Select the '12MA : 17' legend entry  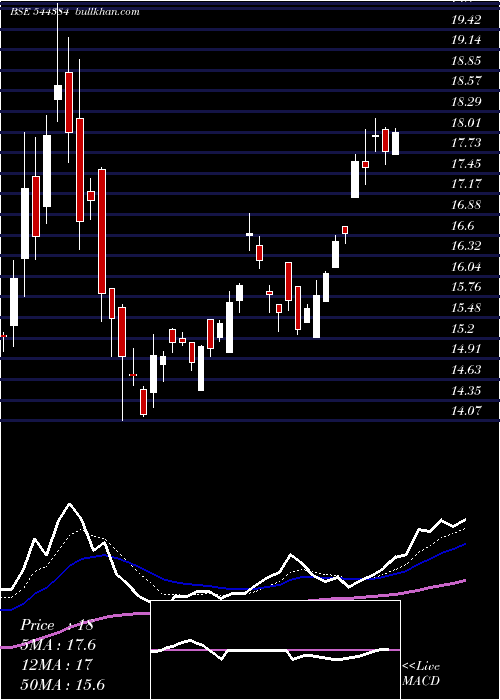click(56, 664)
